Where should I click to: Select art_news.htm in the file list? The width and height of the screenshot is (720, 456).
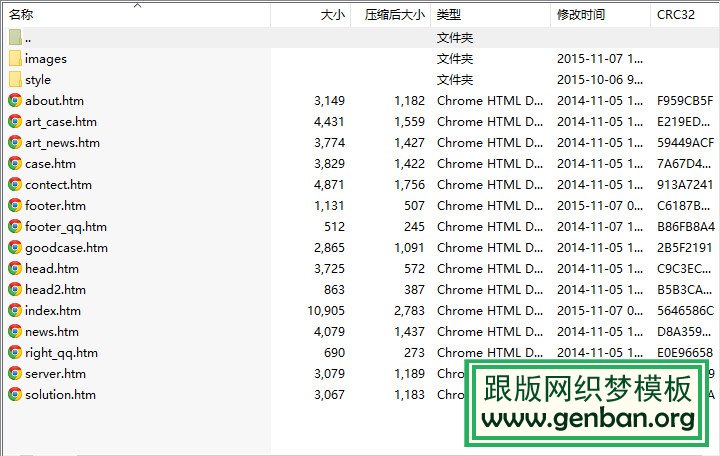point(62,142)
